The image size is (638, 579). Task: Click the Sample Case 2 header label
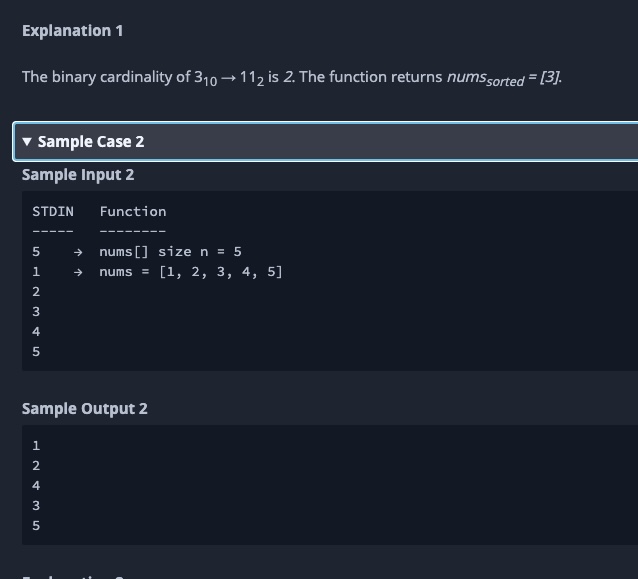coord(91,142)
